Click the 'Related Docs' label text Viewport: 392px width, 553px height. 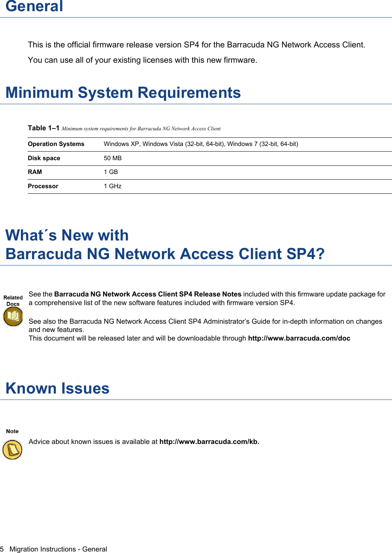[13, 301]
